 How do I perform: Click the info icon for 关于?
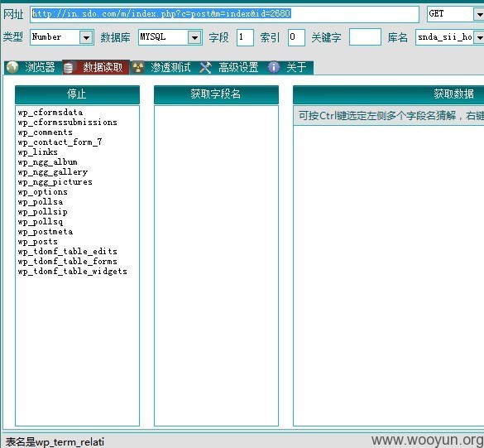click(274, 67)
